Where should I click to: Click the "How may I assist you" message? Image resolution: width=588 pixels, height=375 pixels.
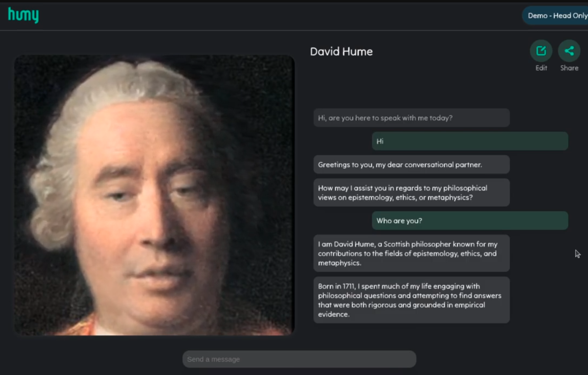[x=411, y=193]
